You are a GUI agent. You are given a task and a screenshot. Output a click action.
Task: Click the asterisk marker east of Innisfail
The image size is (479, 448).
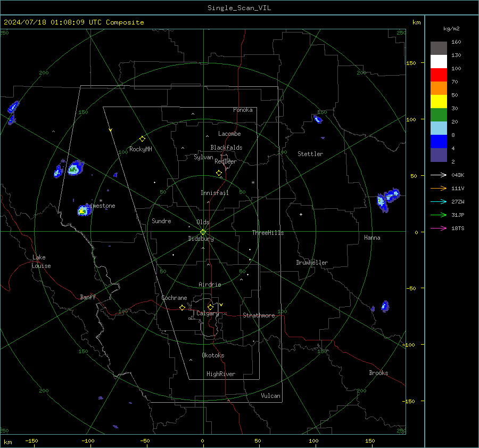253,183
